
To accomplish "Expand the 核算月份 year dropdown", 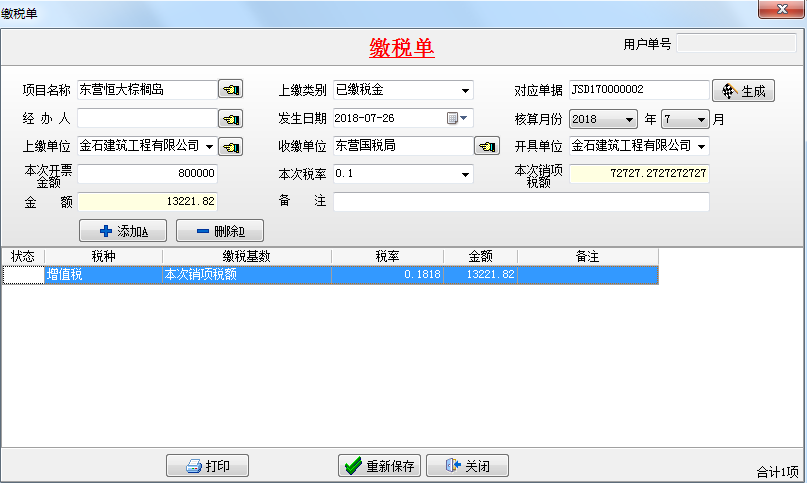I will click(629, 120).
